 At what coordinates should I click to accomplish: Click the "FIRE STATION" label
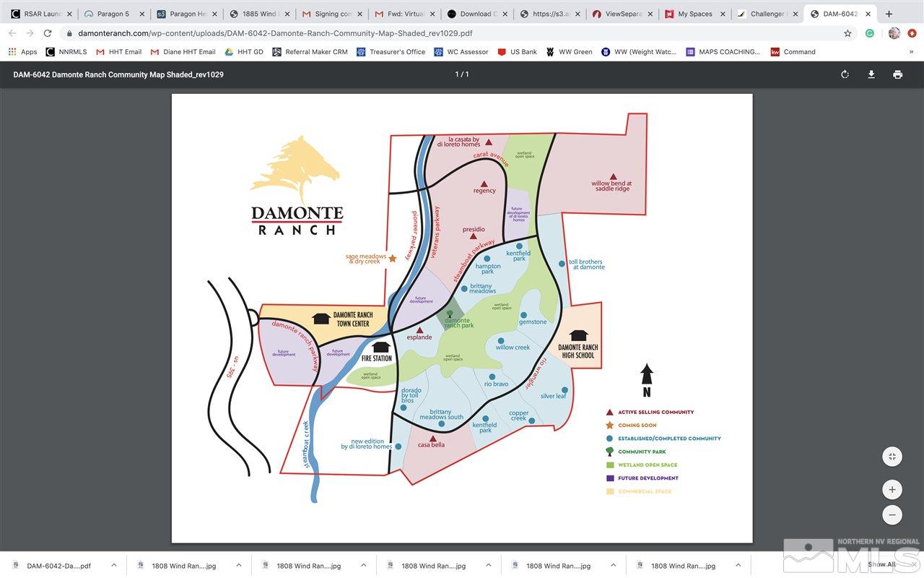click(377, 358)
